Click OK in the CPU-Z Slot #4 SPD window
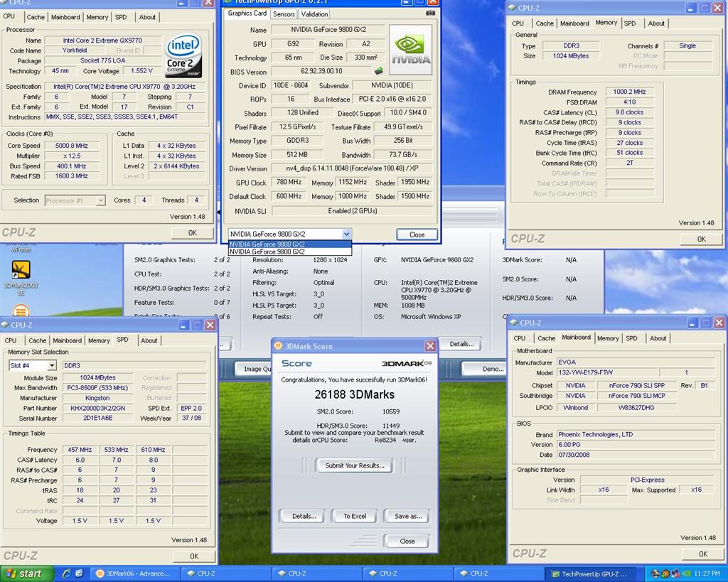 point(194,556)
